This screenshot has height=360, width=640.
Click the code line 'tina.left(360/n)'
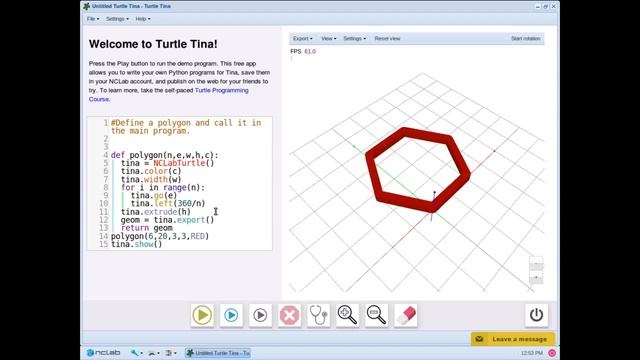168,203
